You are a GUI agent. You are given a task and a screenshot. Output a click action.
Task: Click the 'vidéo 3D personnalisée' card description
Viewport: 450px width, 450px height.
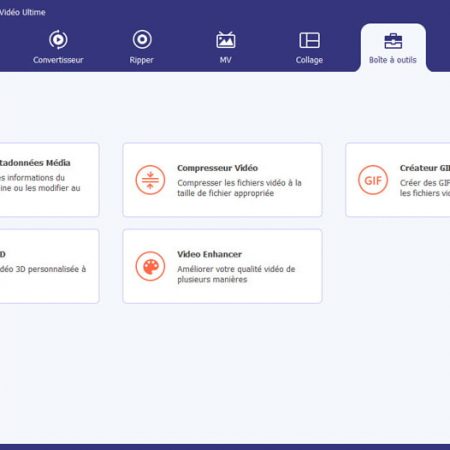[43, 269]
